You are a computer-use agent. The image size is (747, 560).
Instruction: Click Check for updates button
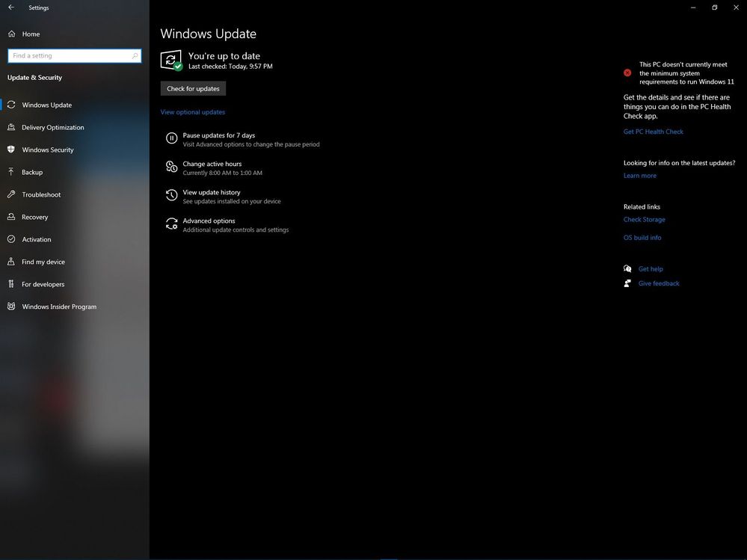(193, 88)
